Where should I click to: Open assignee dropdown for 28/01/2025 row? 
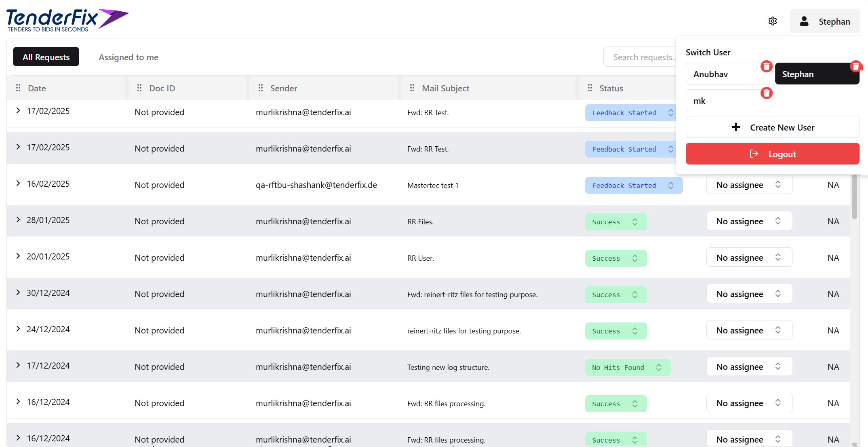pyautogui.click(x=749, y=221)
